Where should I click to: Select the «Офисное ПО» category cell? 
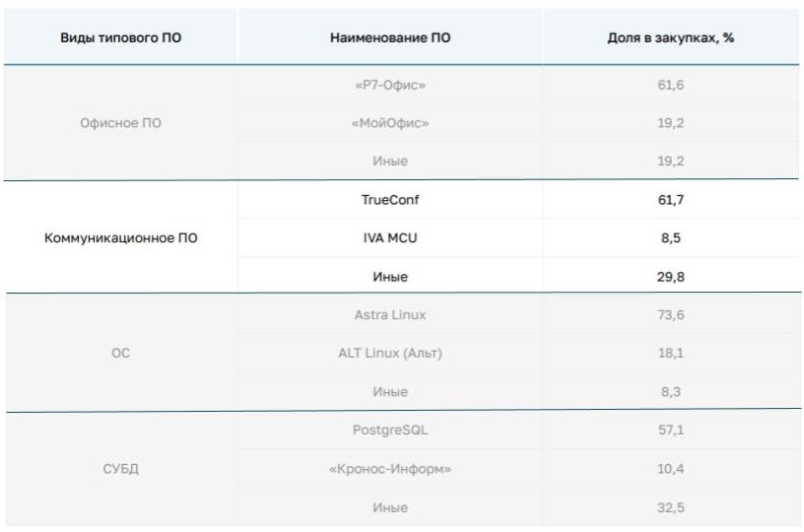120,123
